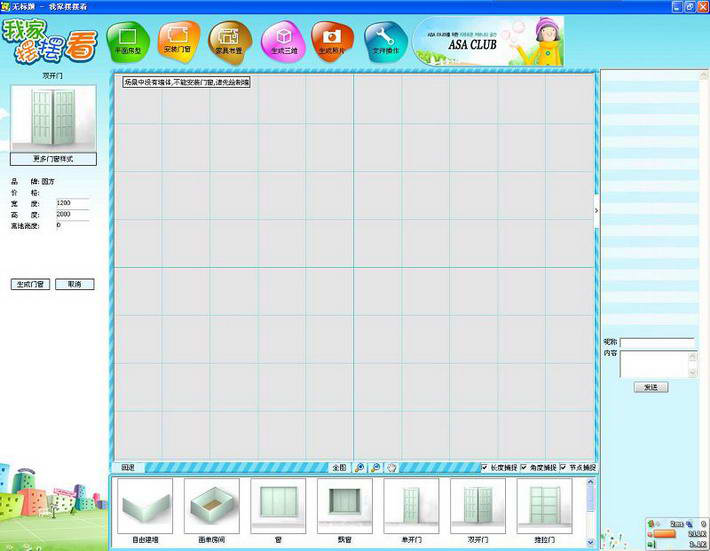Click the chat panel scroll up arrow
710x551 pixels.
[x=703, y=75]
